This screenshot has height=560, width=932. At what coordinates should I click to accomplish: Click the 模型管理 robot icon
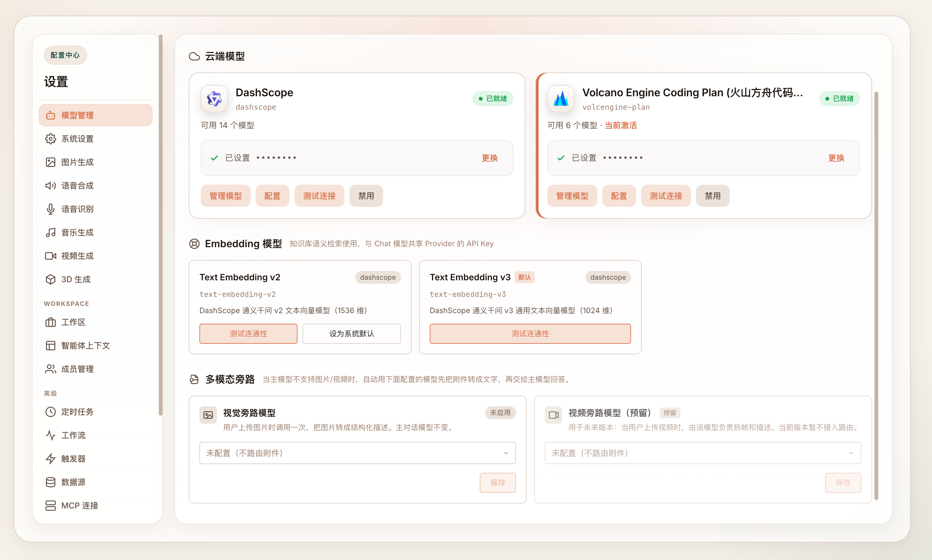click(50, 115)
